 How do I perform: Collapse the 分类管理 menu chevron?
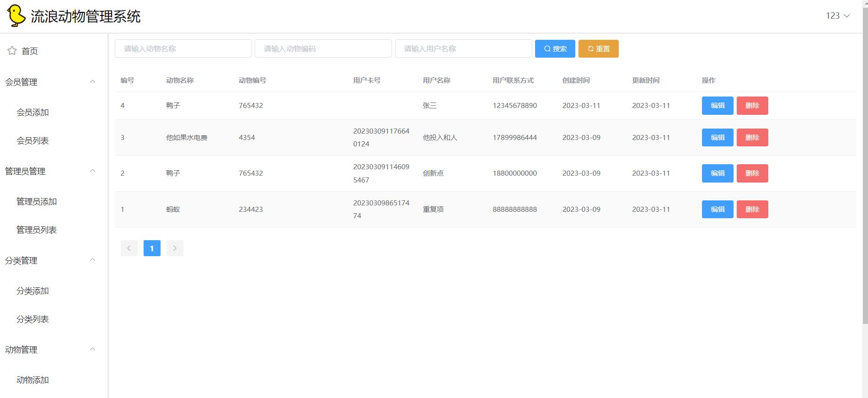click(92, 260)
